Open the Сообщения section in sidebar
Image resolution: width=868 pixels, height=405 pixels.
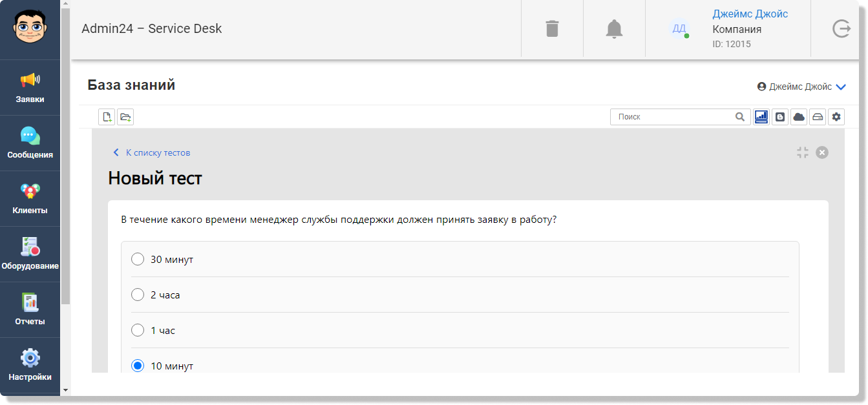pos(30,143)
